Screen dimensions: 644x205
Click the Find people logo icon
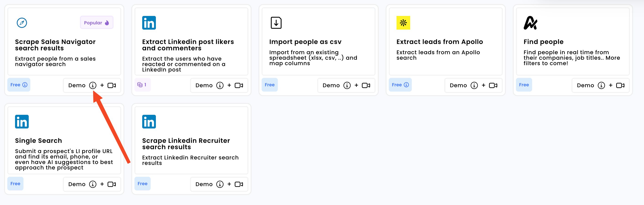point(530,23)
